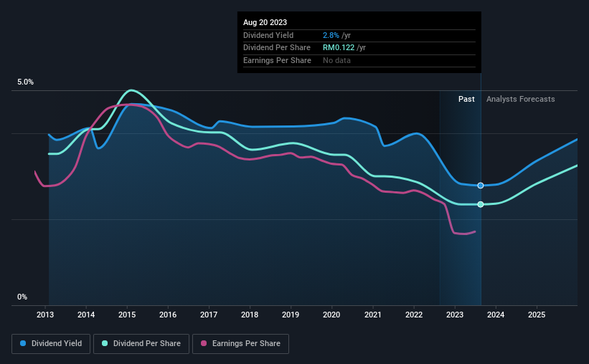Click the tooltip Earnings Per Share row label
The width and height of the screenshot is (589, 364).
pos(277,60)
